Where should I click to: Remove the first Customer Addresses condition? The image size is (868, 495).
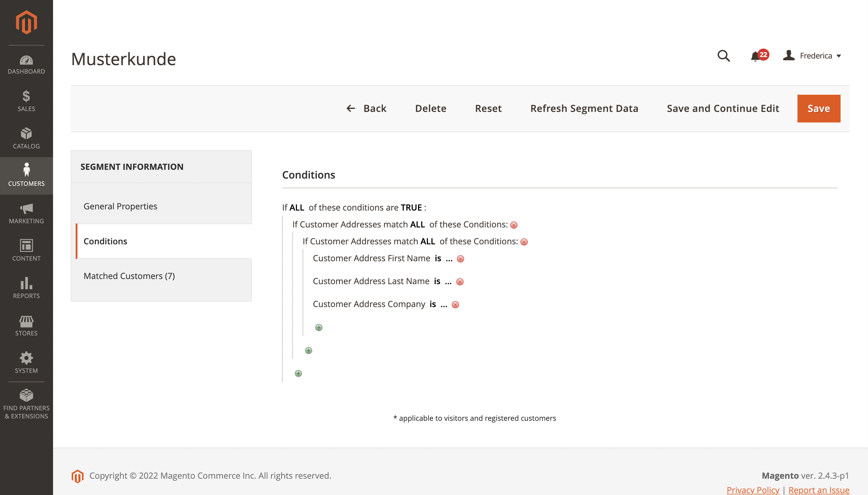514,225
